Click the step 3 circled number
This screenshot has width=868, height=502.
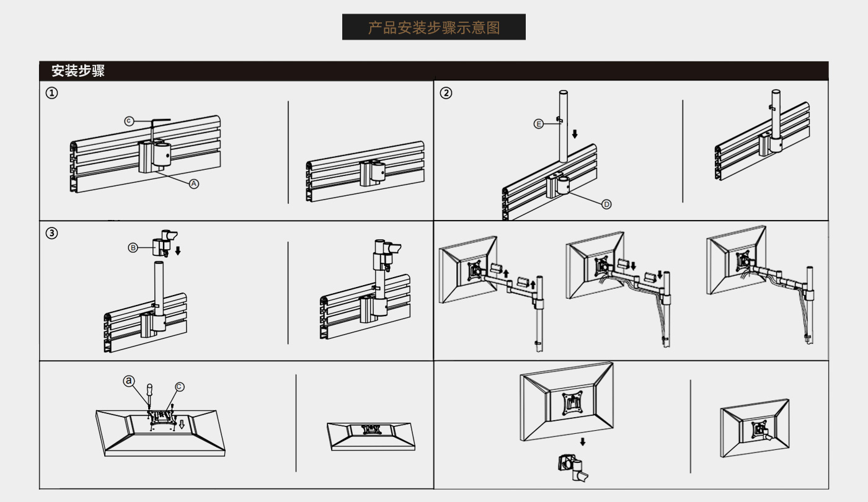(52, 234)
